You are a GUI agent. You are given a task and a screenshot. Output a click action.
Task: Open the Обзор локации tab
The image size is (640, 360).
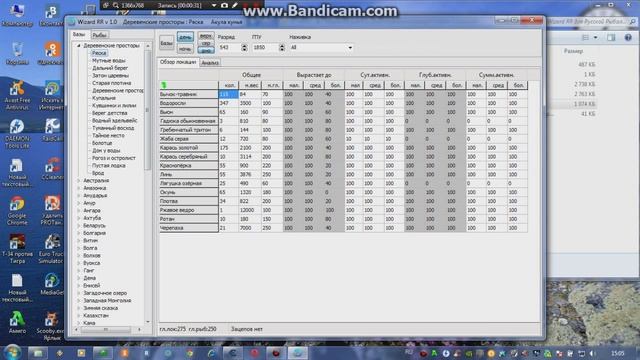pos(178,62)
